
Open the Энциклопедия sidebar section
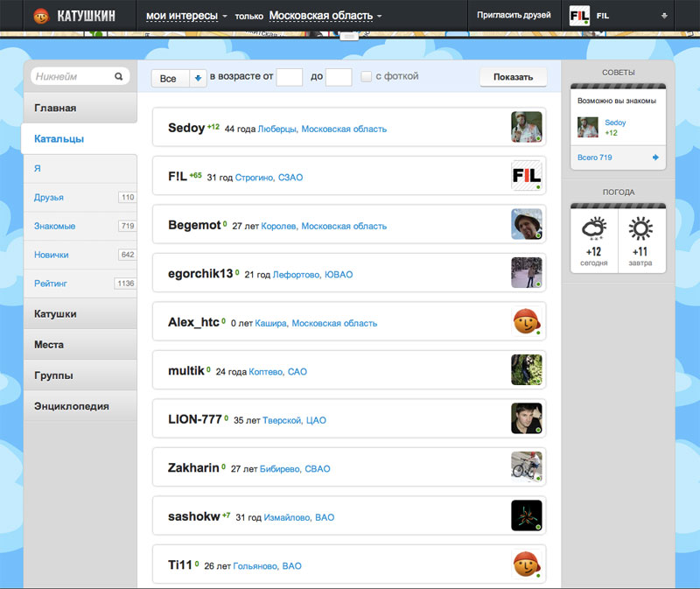click(80, 406)
